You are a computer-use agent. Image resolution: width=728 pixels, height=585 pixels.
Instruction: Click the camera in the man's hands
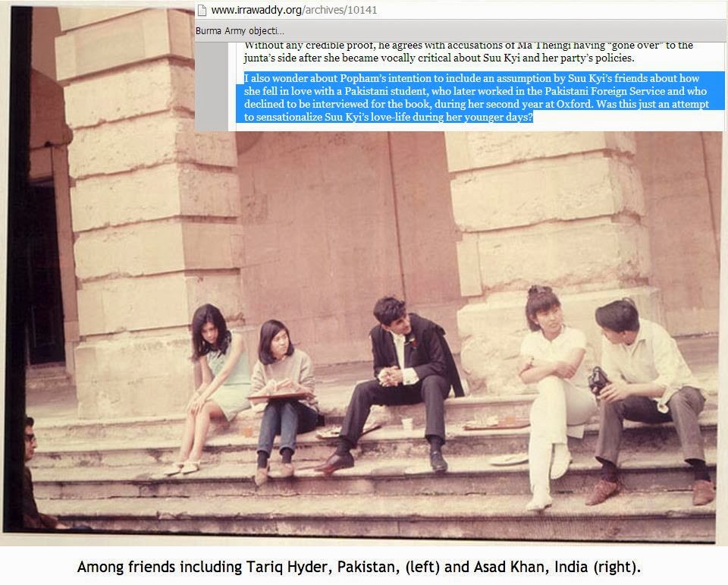point(598,380)
